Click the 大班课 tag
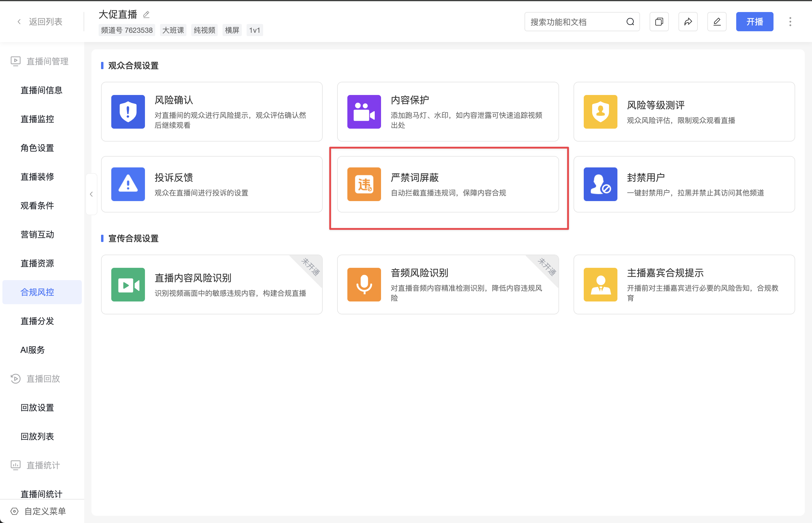The width and height of the screenshot is (812, 523). pos(173,30)
